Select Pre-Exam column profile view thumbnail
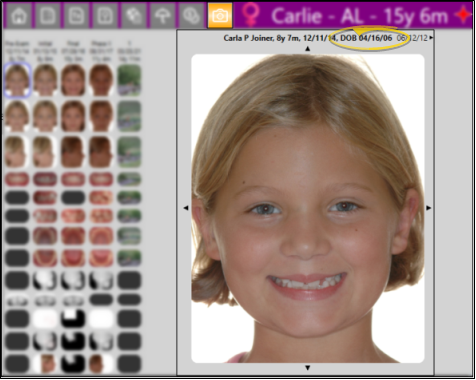Image resolution: width=476 pixels, height=380 pixels. pyautogui.click(x=17, y=152)
